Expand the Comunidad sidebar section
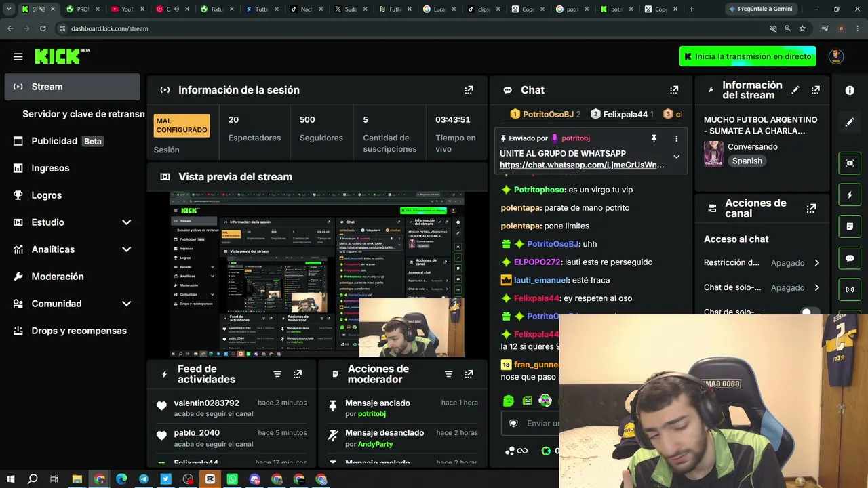The height and width of the screenshot is (488, 868). (x=126, y=304)
